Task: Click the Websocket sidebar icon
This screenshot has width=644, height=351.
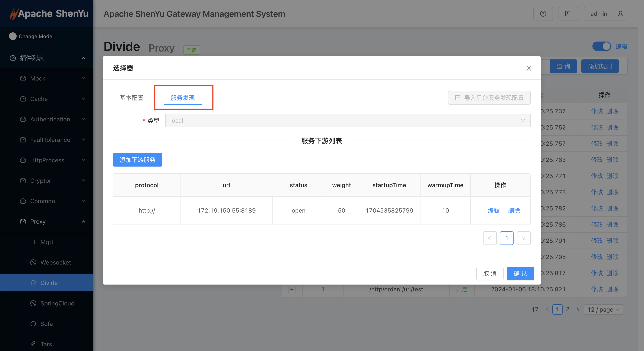Action: click(33, 262)
